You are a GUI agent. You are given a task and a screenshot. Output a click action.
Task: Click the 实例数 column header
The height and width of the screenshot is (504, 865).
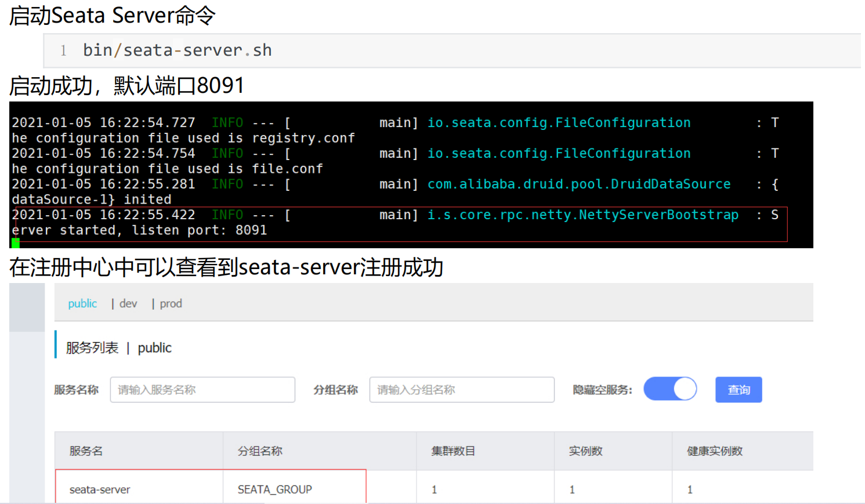[585, 451]
